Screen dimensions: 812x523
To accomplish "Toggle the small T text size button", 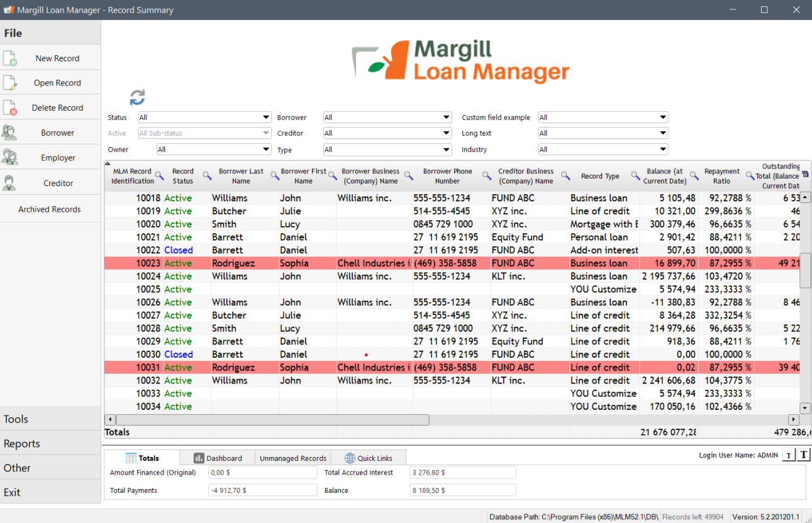I will click(x=788, y=454).
